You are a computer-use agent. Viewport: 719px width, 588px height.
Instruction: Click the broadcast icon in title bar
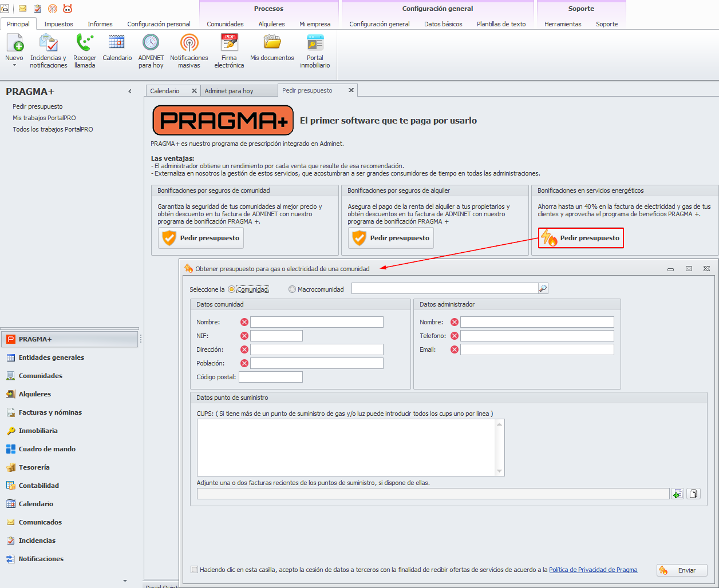(x=53, y=9)
